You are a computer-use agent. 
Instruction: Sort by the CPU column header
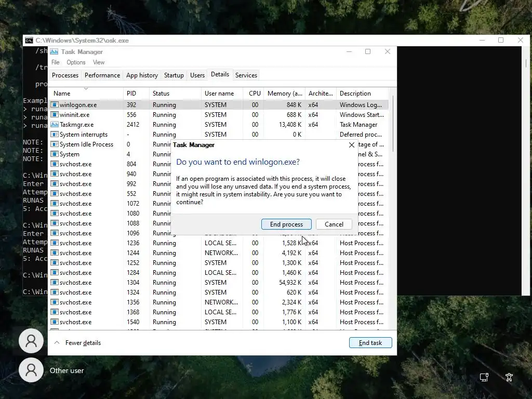[254, 94]
